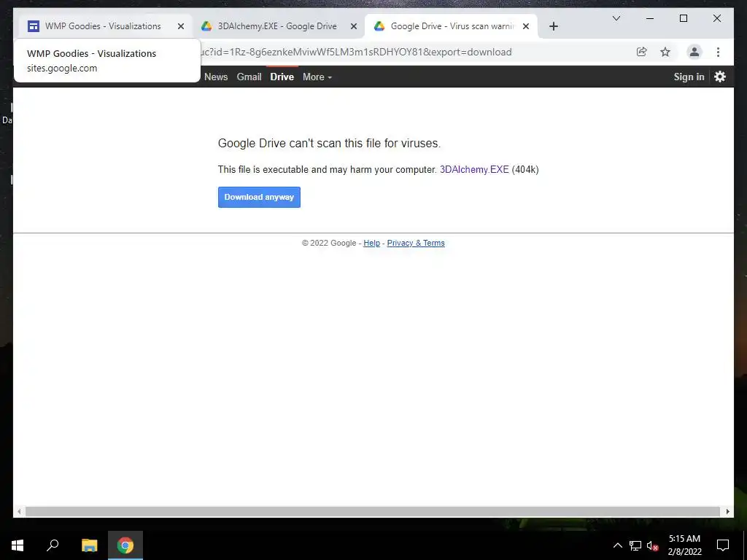Close the Virus scan warning tab

click(x=526, y=27)
